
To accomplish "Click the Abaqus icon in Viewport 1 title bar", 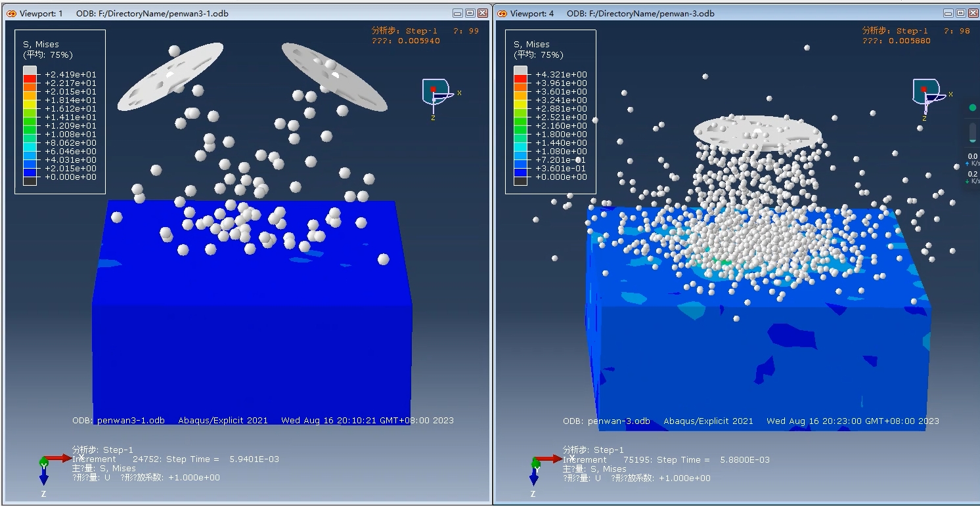I will click(11, 13).
